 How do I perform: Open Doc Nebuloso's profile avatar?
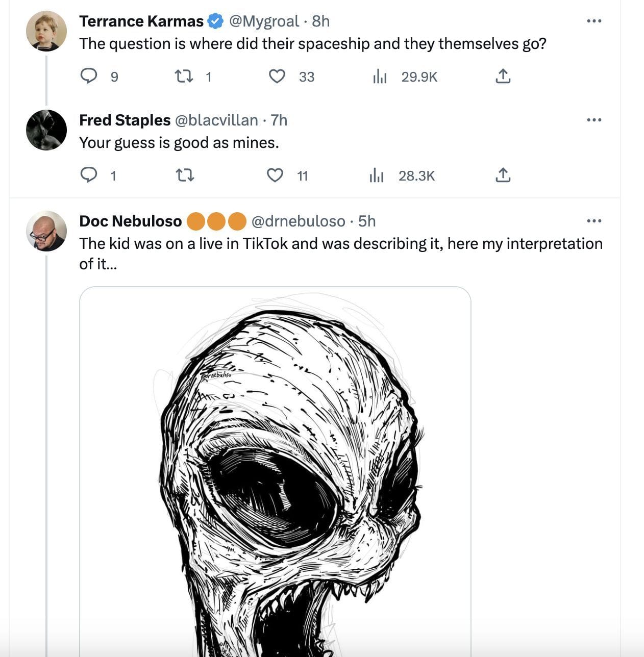coord(46,231)
